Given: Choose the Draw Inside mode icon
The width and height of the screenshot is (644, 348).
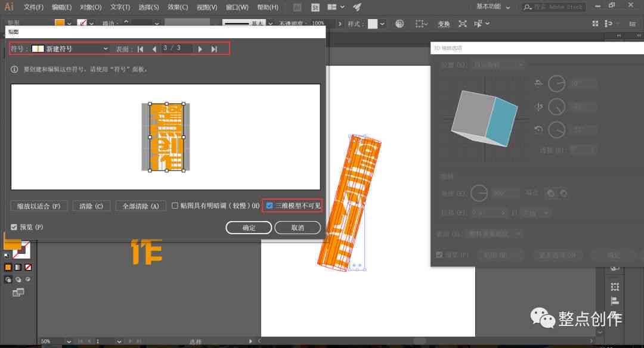Looking at the screenshot, I should (x=28, y=279).
